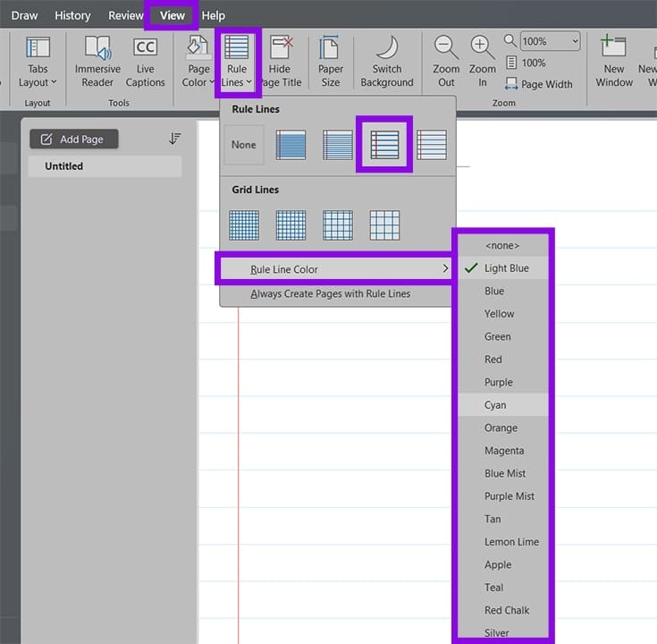657x644 pixels.
Task: Select the narrow ruled lines style
Action: tap(291, 145)
